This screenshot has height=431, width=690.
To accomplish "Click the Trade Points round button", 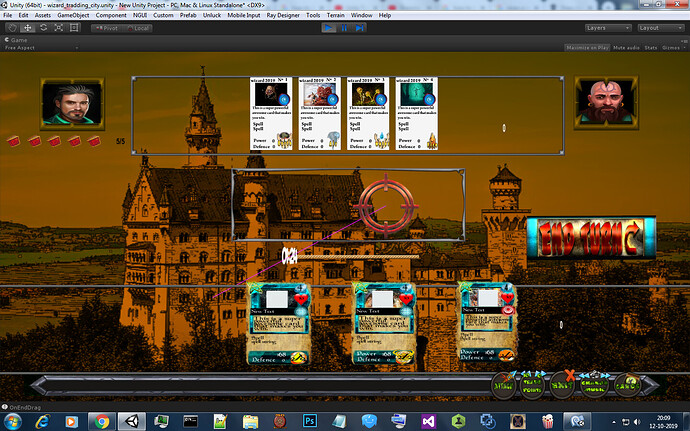I will pyautogui.click(x=532, y=385).
